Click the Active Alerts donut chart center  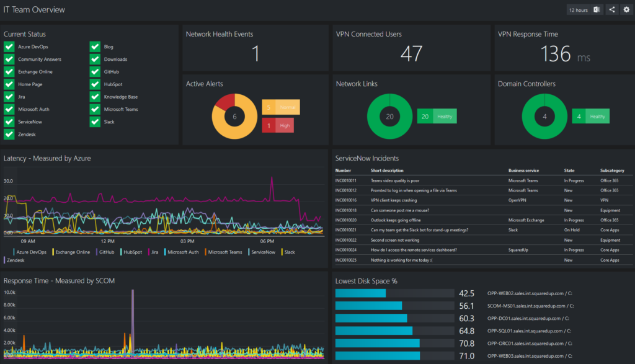[x=234, y=117]
